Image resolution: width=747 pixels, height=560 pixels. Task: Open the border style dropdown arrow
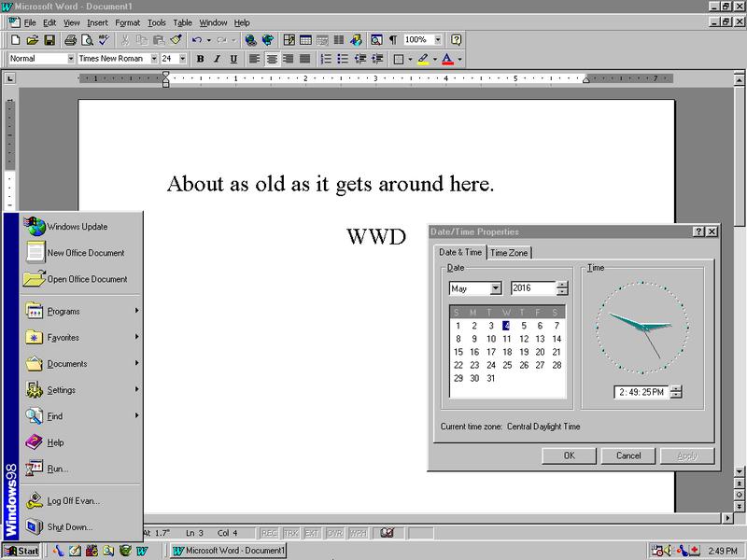tap(410, 60)
